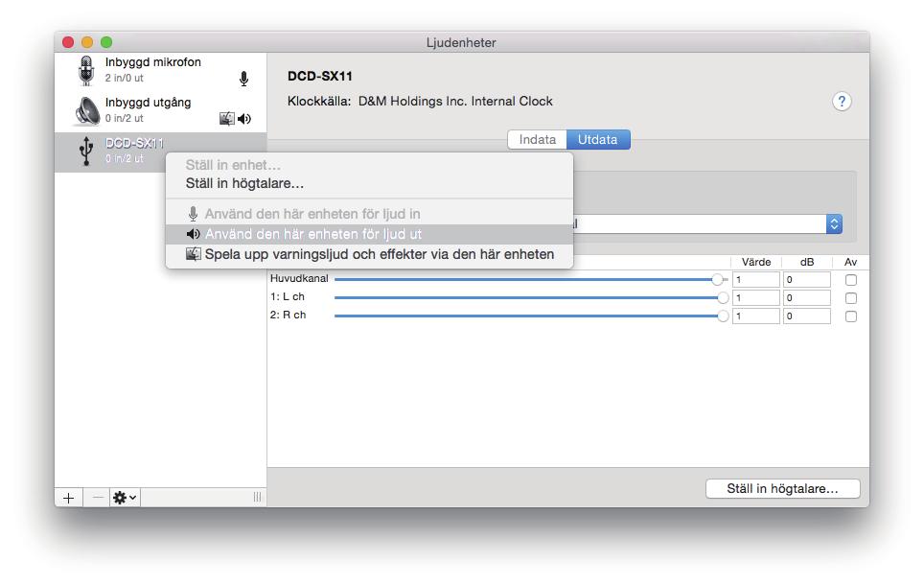Add a new device with the plus button

68,498
